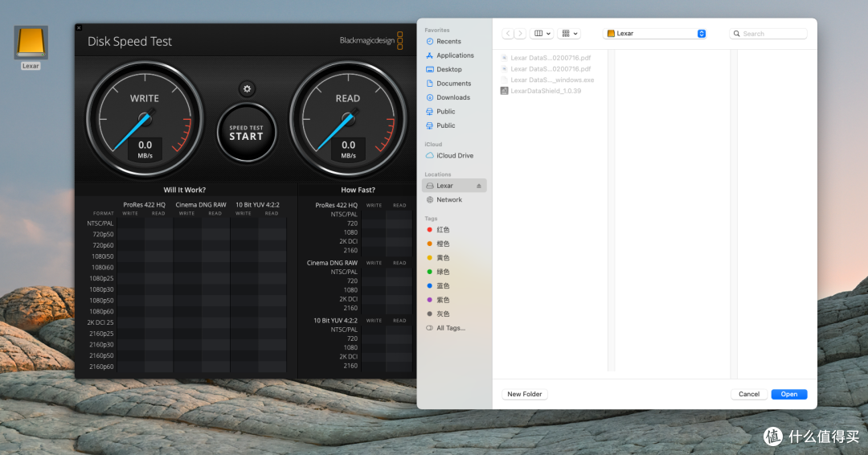
Task: Click the settings gear in Disk Speed Test
Action: click(x=247, y=88)
